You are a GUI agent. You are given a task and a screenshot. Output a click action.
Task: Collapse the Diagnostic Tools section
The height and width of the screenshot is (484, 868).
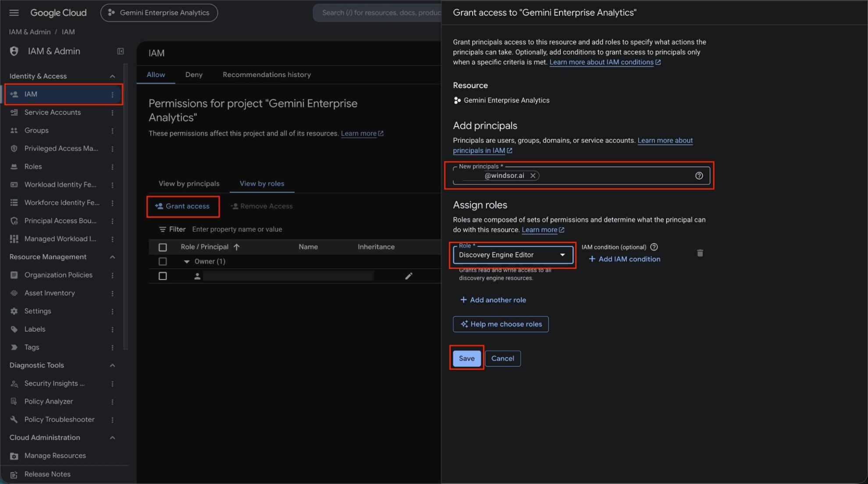112,365
